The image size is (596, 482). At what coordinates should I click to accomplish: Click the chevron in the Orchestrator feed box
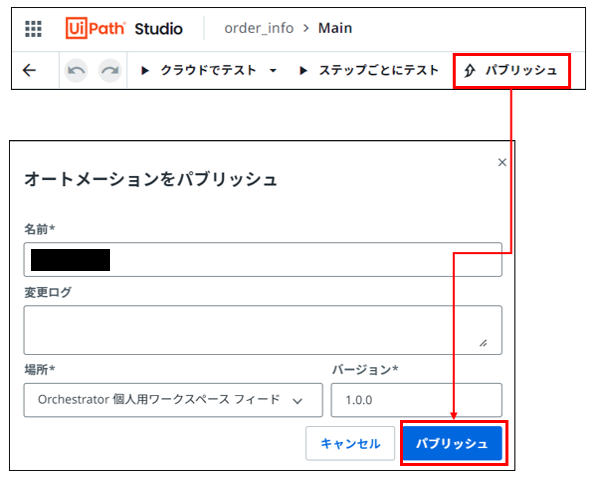click(x=298, y=401)
